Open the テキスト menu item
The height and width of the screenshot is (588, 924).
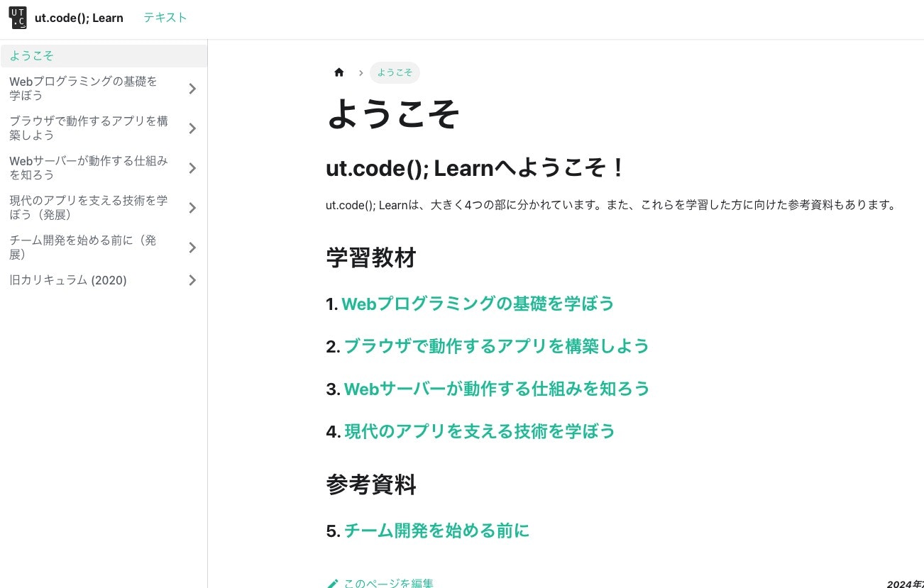pos(165,17)
